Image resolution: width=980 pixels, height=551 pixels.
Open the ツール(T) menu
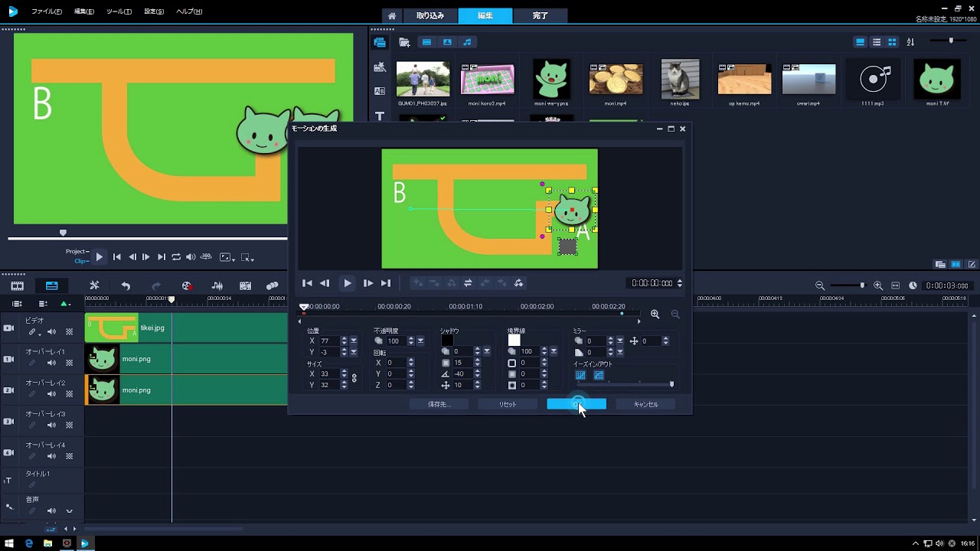119,11
